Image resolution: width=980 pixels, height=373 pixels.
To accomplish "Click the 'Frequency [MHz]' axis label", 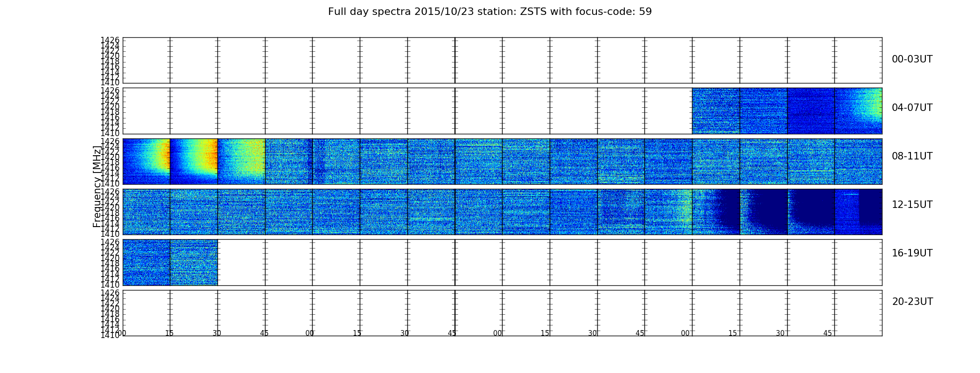I will (x=97, y=186).
